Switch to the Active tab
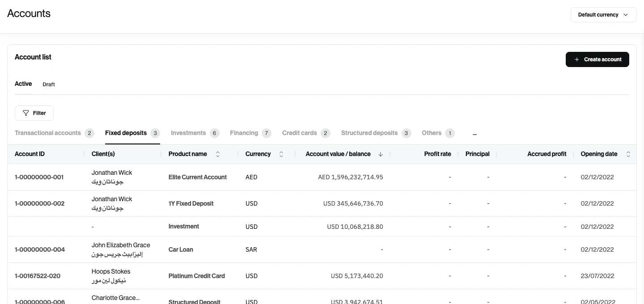644x304 pixels. tap(23, 84)
